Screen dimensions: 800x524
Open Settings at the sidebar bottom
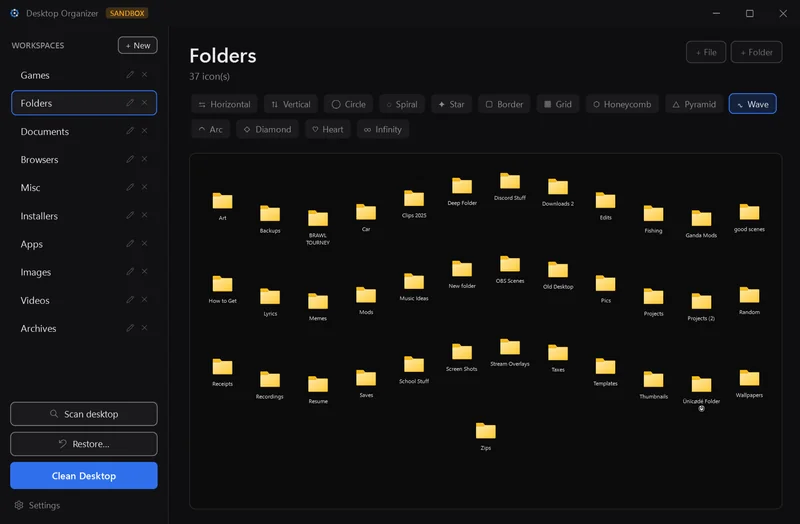(37, 505)
